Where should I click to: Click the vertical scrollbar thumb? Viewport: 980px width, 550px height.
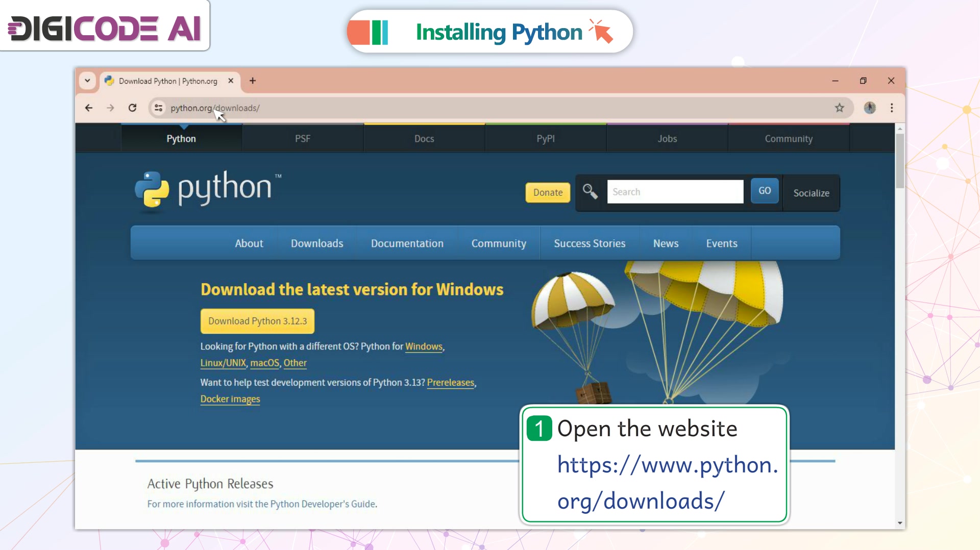[900, 161]
